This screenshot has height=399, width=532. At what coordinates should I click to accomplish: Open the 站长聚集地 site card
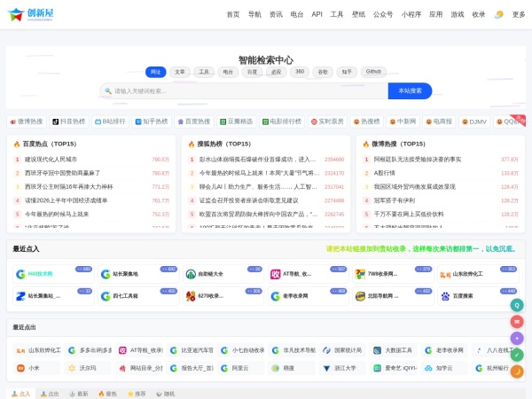pos(138,274)
